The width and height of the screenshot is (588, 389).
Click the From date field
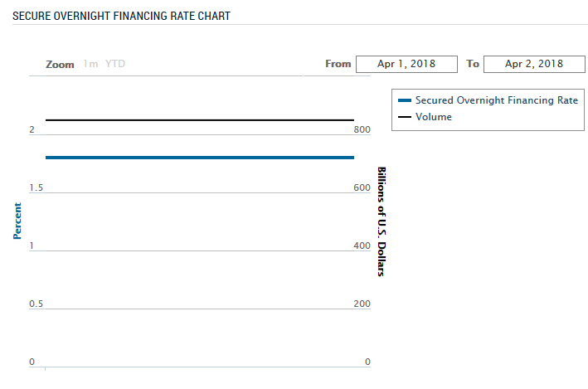click(406, 64)
